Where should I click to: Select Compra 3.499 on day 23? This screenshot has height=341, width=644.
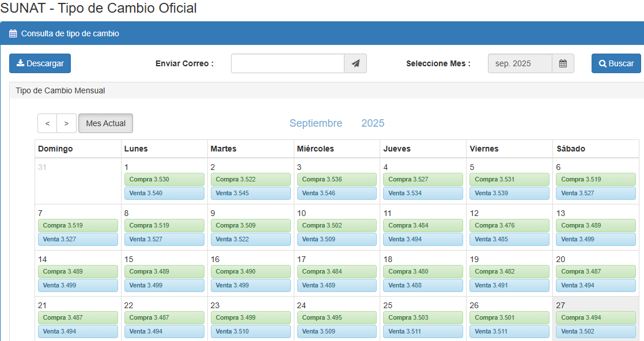pos(251,317)
